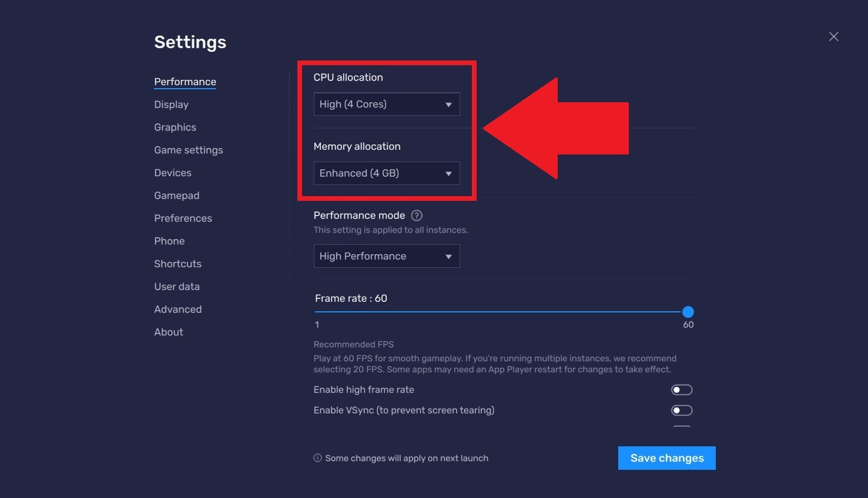
Task: Open Gamepad settings
Action: click(176, 196)
